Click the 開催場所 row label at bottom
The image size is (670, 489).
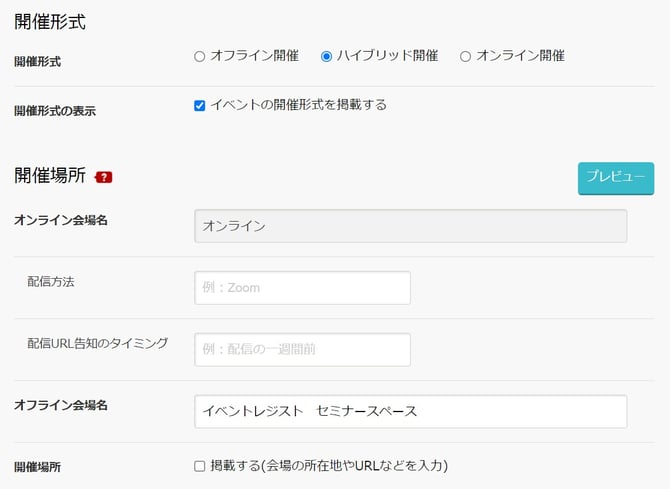(x=37, y=467)
